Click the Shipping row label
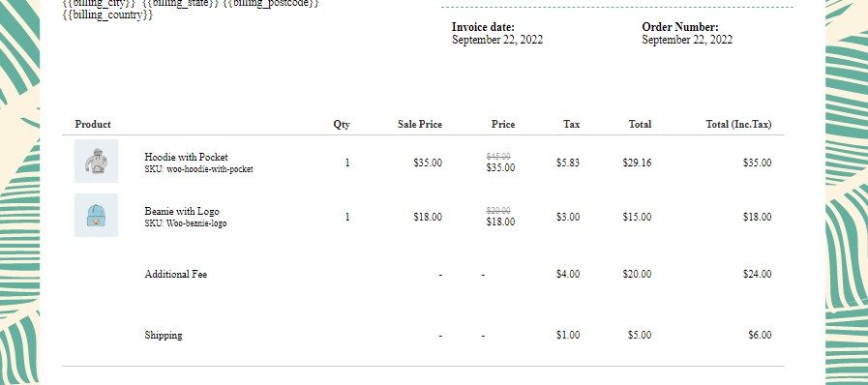The width and height of the screenshot is (868, 385). point(164,335)
